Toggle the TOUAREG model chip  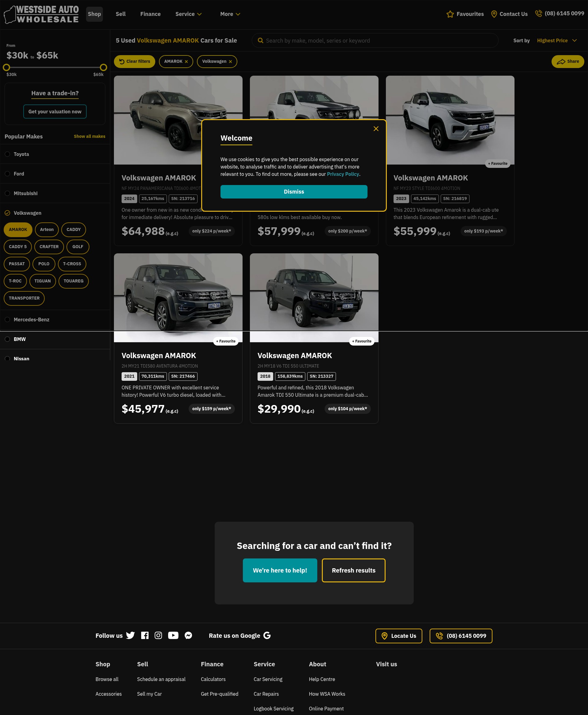click(73, 281)
